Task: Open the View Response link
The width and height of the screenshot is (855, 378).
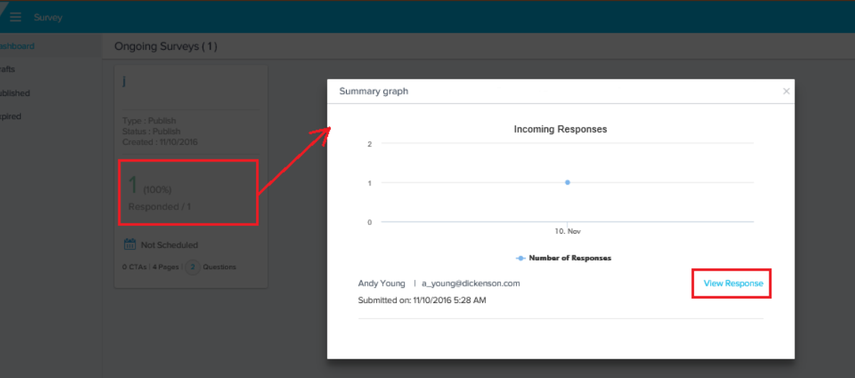Action: point(733,283)
